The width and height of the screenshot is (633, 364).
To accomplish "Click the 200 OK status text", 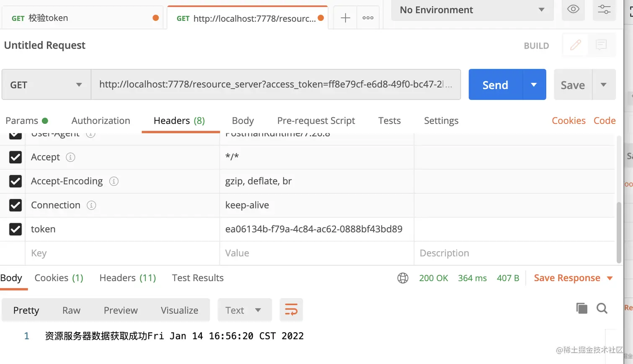I will 433,278.
